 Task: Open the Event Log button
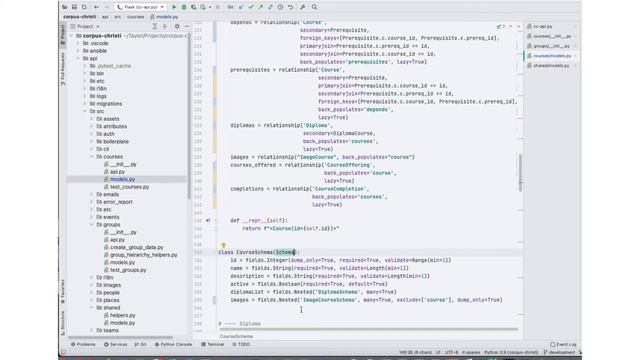pos(563,344)
